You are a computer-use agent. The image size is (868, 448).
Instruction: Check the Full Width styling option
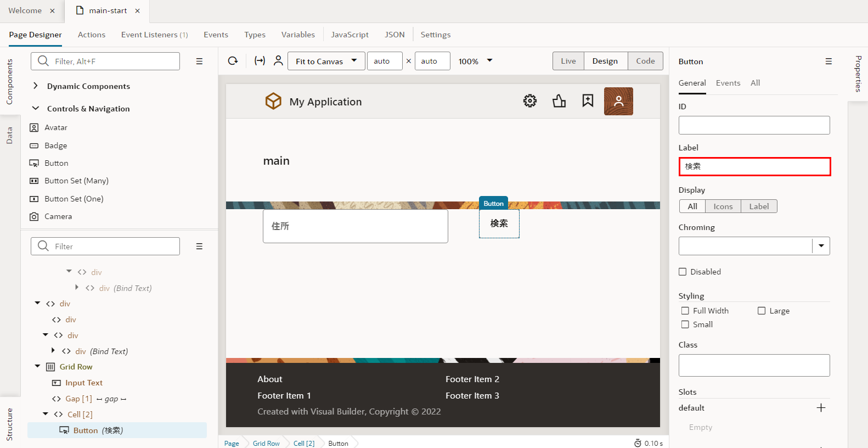point(685,311)
